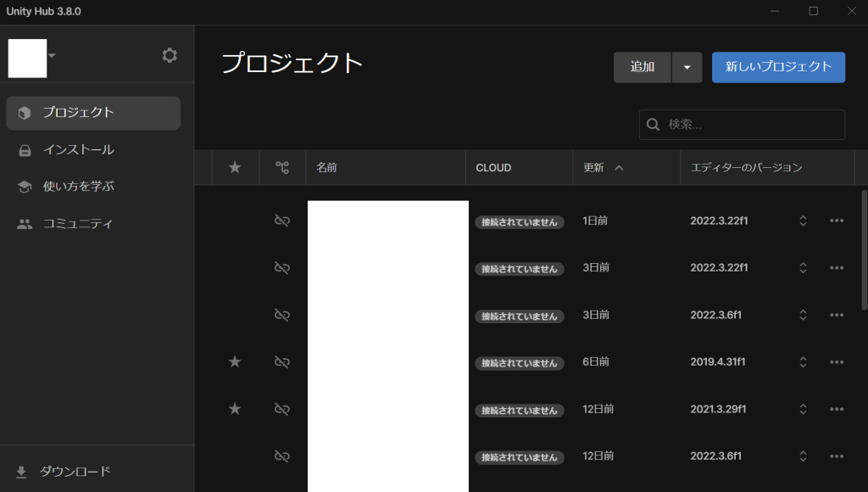This screenshot has width=868, height=492.
Task: Expand the dropdown arrow beside 追加
Action: [x=687, y=68]
